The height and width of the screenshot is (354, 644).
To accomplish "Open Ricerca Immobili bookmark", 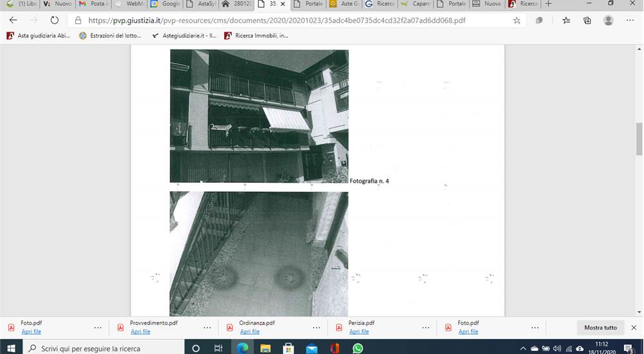I will (x=256, y=36).
